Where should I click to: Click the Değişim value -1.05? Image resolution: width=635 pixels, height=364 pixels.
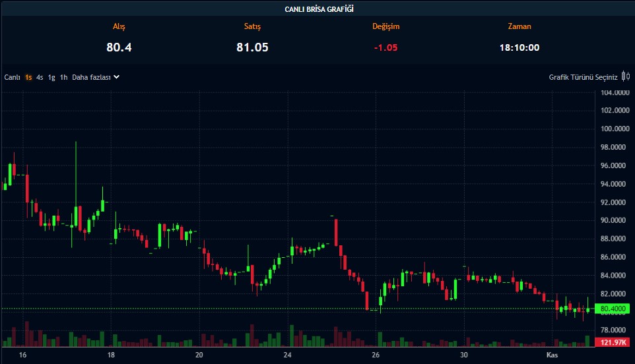pyautogui.click(x=385, y=47)
